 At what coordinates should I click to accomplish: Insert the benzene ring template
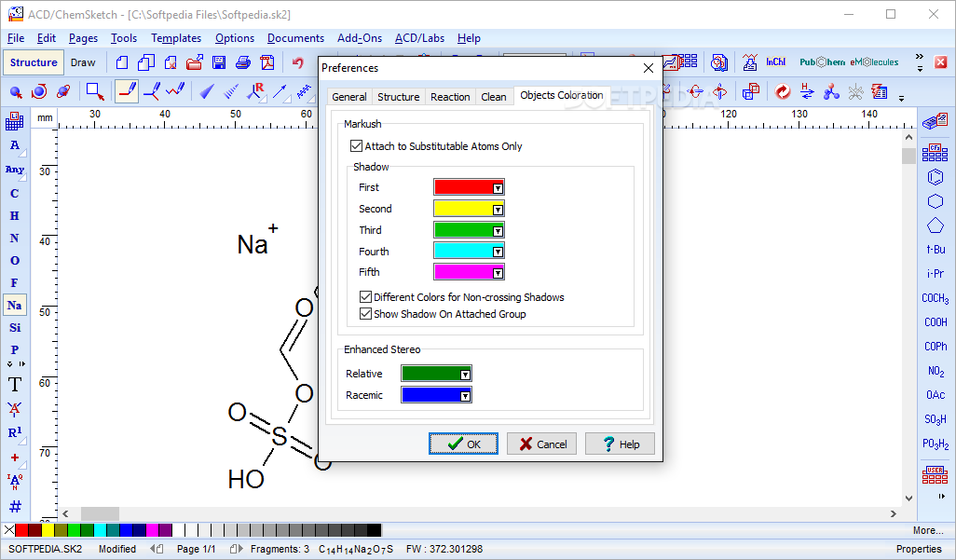coord(936,177)
